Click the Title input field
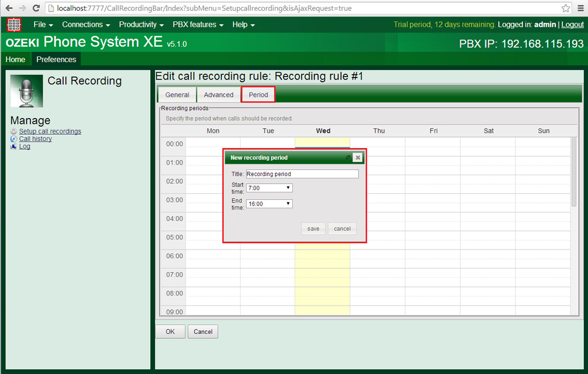 coord(302,174)
